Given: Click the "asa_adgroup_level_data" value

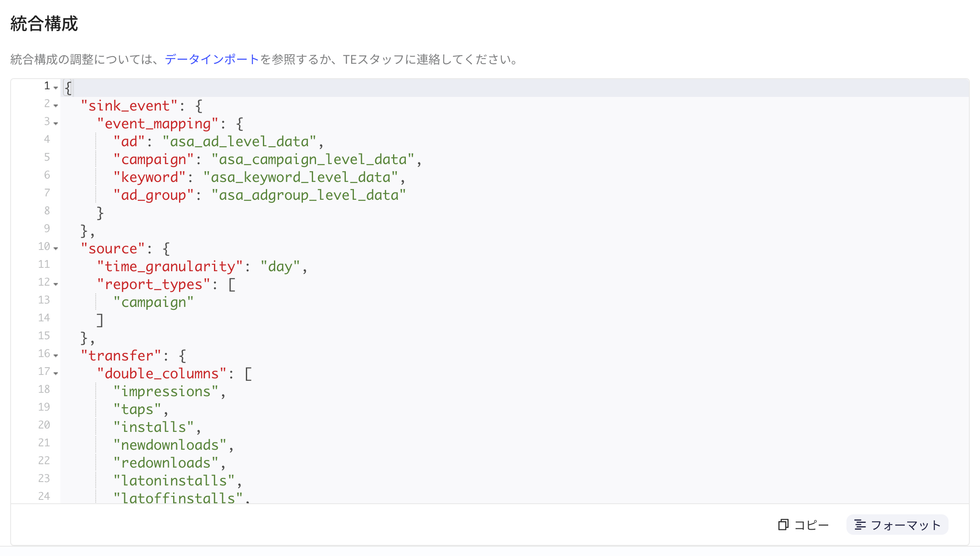Looking at the screenshot, I should pos(308,195).
